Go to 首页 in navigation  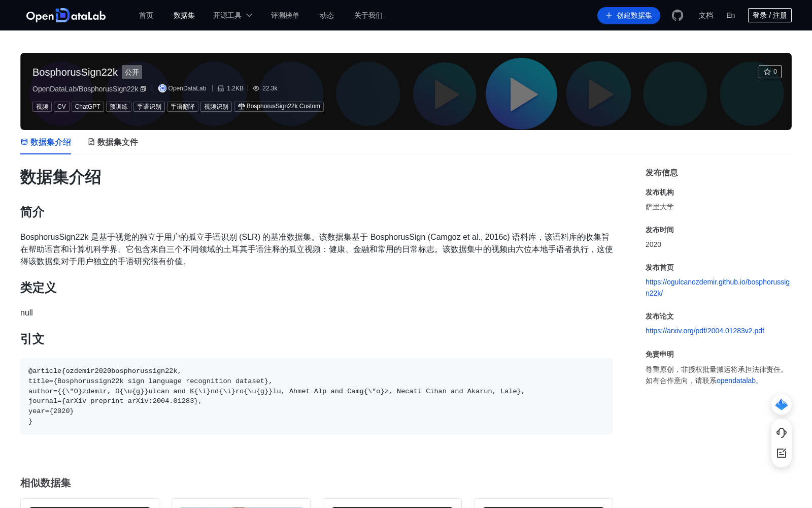pyautogui.click(x=146, y=15)
